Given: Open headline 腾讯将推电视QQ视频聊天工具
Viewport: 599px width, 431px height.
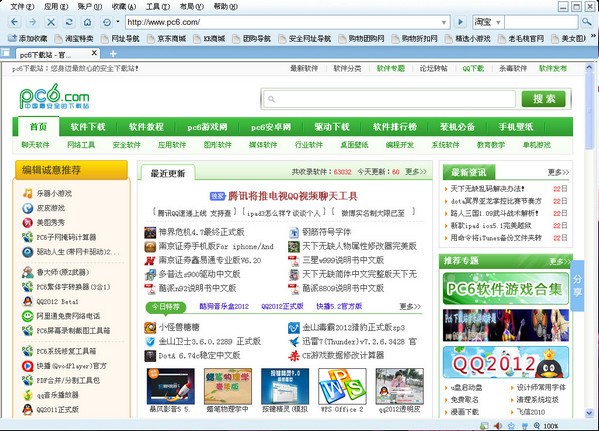Looking at the screenshot, I should (x=293, y=196).
